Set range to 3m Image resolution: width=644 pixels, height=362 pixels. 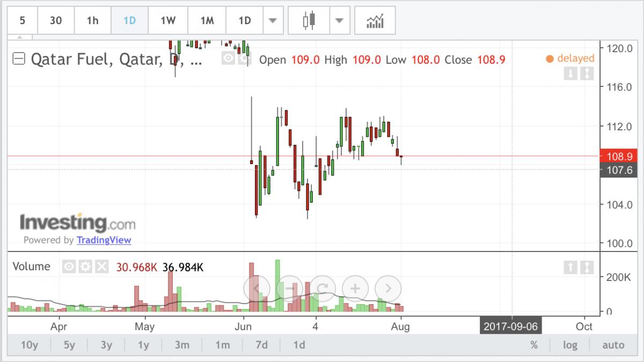click(182, 345)
